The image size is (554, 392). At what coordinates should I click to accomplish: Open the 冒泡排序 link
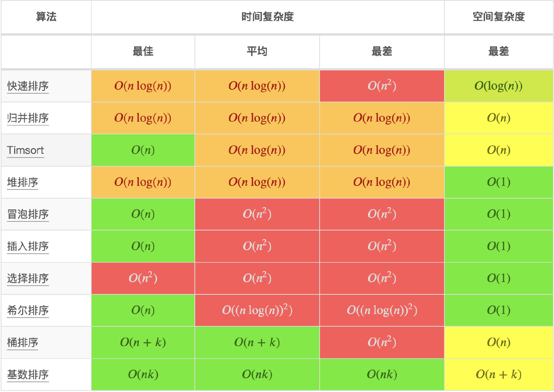tap(28, 214)
